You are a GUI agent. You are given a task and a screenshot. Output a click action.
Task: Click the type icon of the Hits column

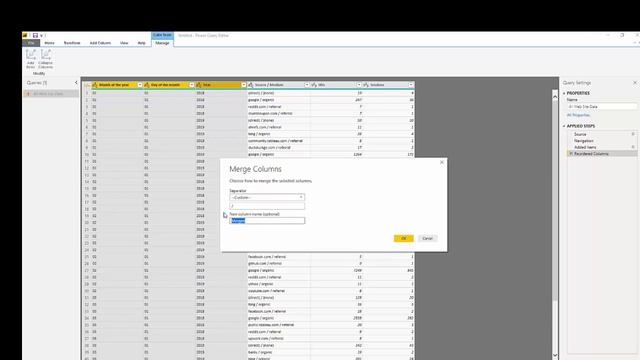click(x=314, y=85)
